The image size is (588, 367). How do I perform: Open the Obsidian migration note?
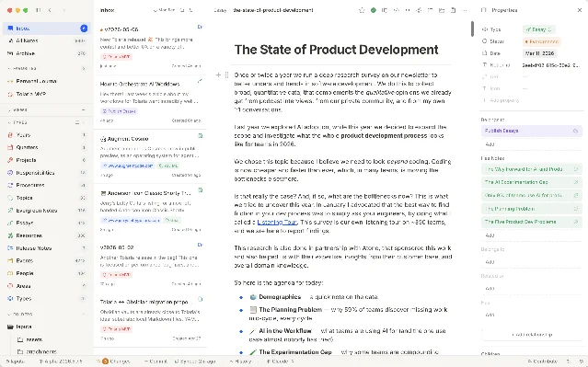(150, 320)
